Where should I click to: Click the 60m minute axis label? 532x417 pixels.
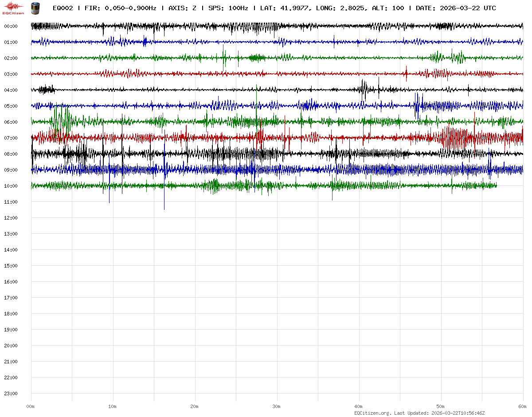[x=522, y=406]
